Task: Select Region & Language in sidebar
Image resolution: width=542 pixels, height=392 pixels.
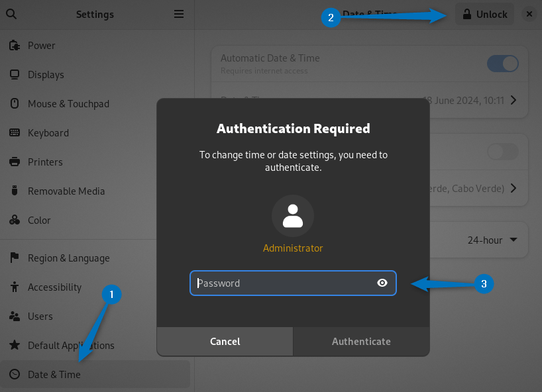Action: [68, 258]
